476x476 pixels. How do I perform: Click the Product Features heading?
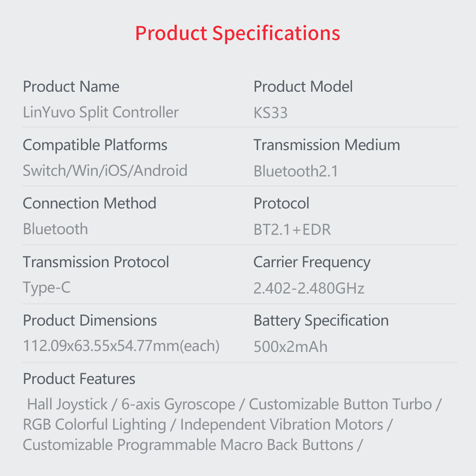[79, 379]
